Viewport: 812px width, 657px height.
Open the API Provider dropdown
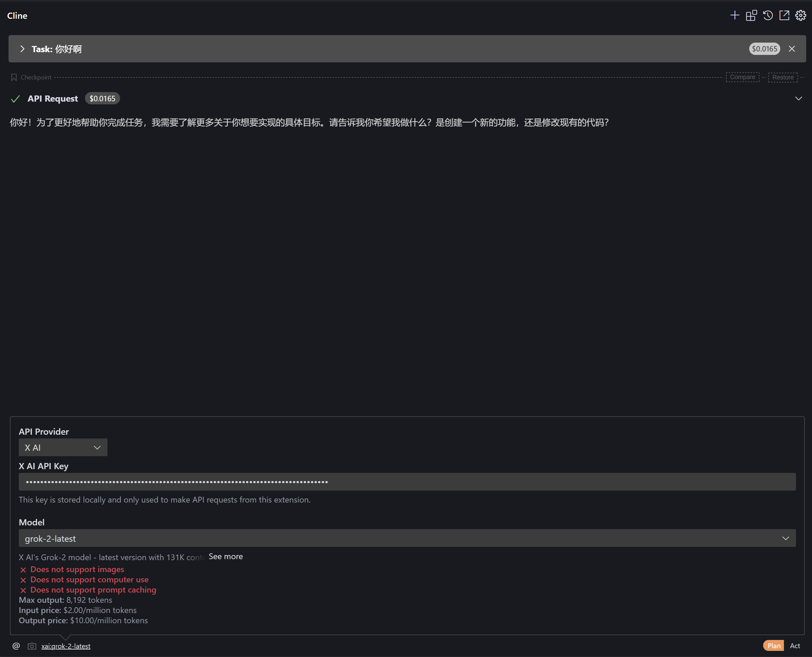[x=63, y=447]
